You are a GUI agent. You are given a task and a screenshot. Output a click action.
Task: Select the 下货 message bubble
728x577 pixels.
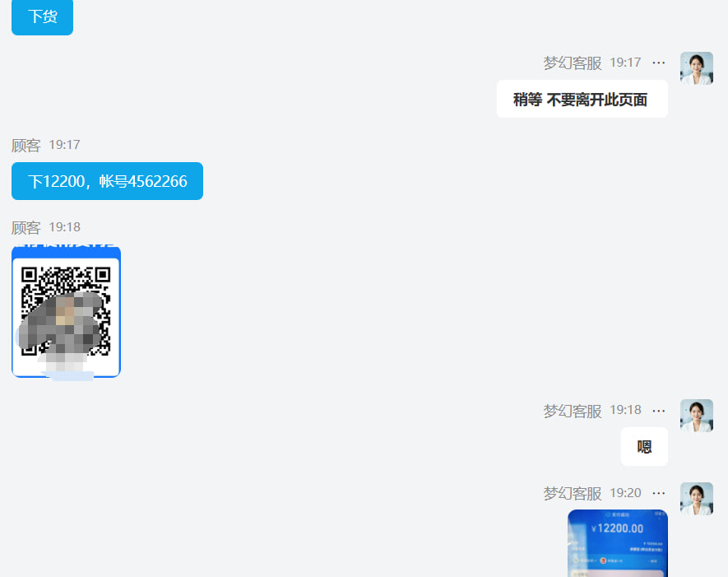click(42, 17)
